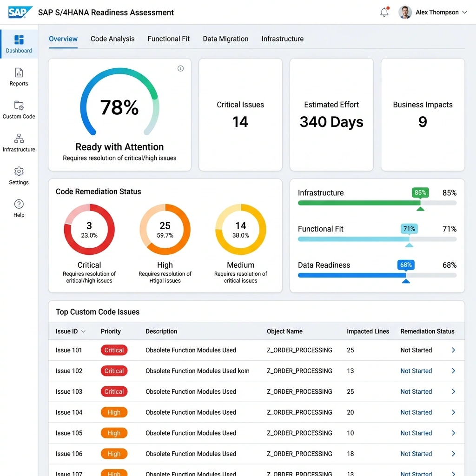This screenshot has width=476, height=476.
Task: Click the Critical red donut chart
Action: tap(89, 230)
